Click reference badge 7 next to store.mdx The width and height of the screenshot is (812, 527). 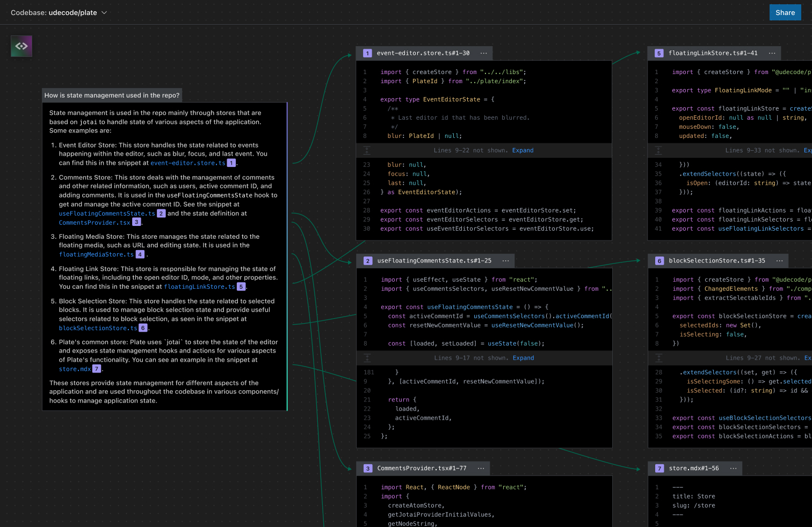click(97, 369)
